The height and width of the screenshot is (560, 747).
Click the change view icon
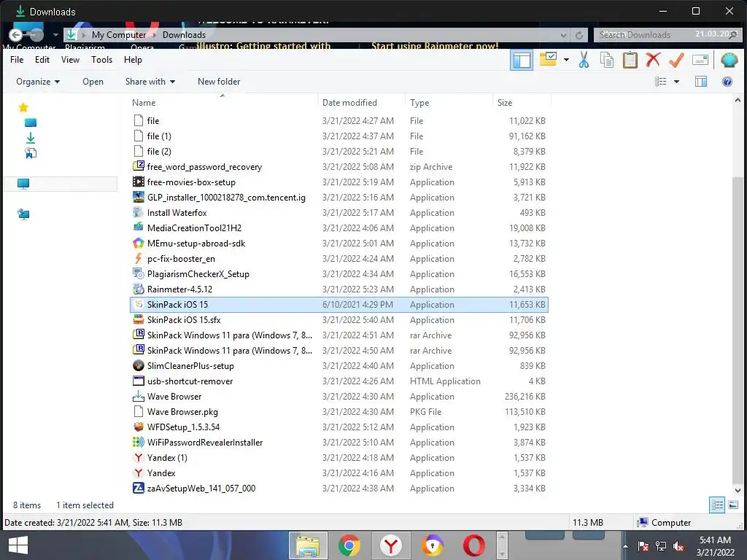tap(661, 82)
